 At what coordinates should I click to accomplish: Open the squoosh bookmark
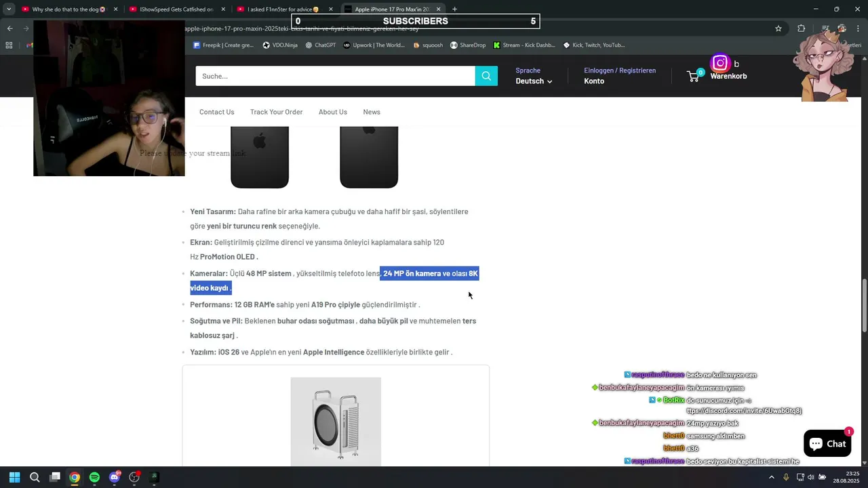[x=428, y=45]
